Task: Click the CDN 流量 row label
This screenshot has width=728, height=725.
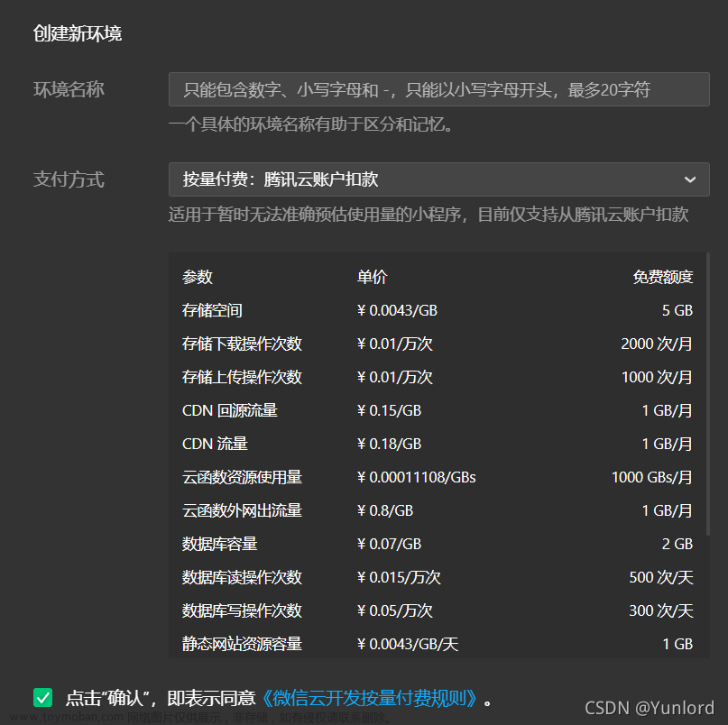Action: coord(215,445)
